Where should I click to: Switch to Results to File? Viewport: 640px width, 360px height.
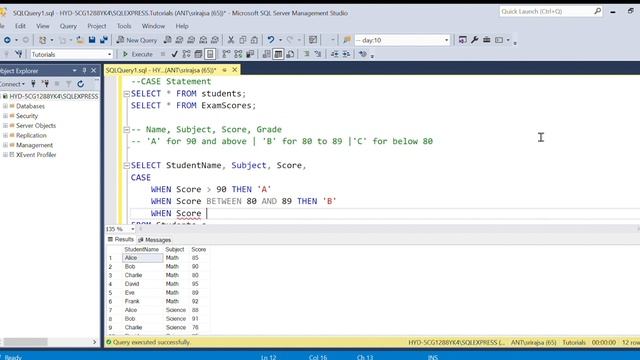tap(290, 54)
